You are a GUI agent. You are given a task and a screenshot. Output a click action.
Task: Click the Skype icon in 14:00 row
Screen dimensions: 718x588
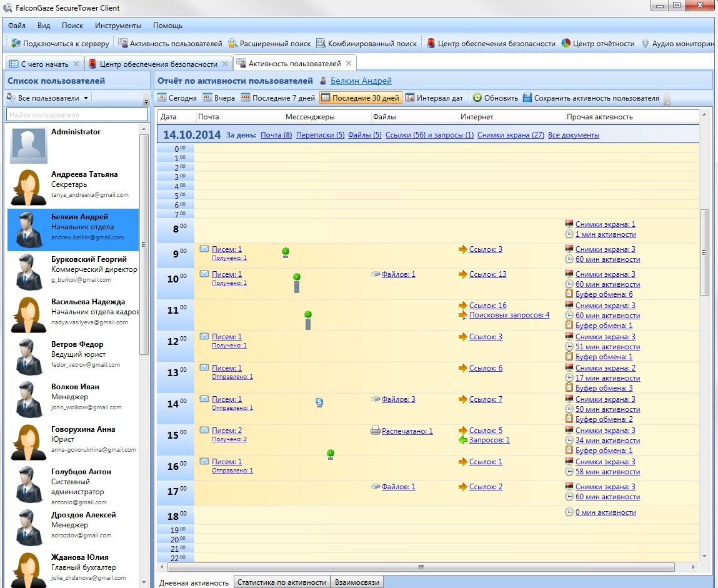319,402
